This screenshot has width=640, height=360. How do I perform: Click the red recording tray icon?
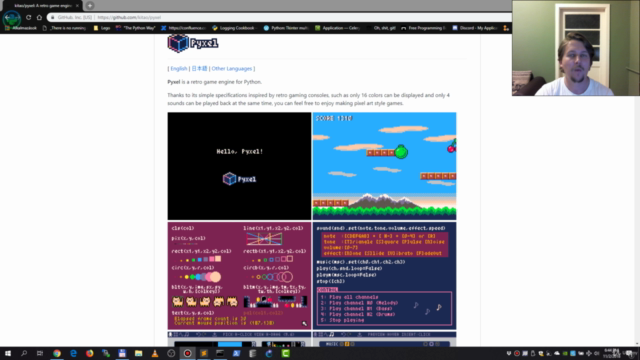click(517, 353)
